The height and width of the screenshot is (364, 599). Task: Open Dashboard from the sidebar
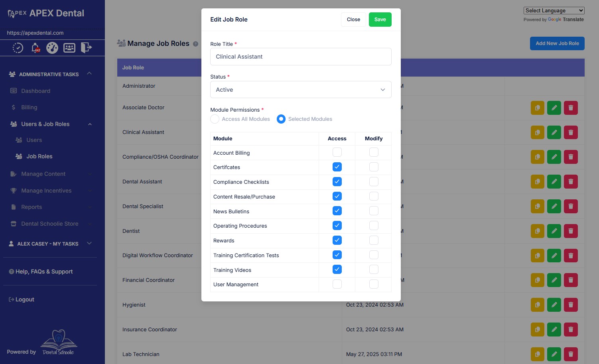35,91
